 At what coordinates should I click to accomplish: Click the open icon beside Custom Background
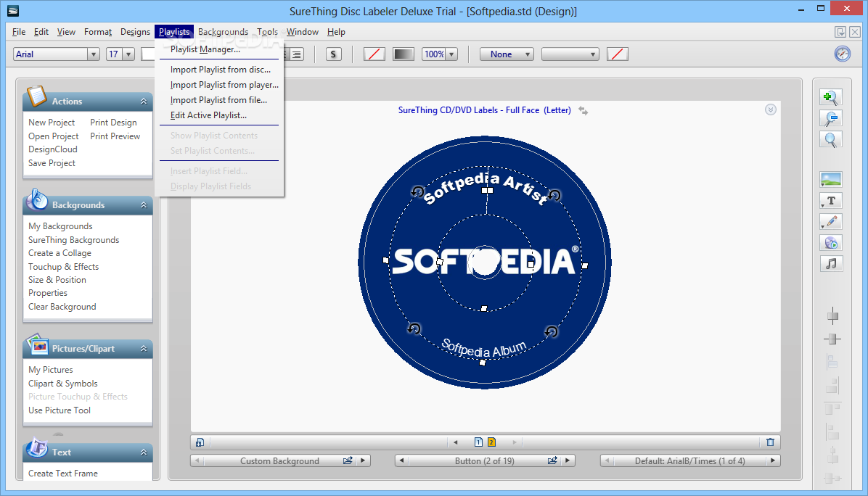pos(348,460)
